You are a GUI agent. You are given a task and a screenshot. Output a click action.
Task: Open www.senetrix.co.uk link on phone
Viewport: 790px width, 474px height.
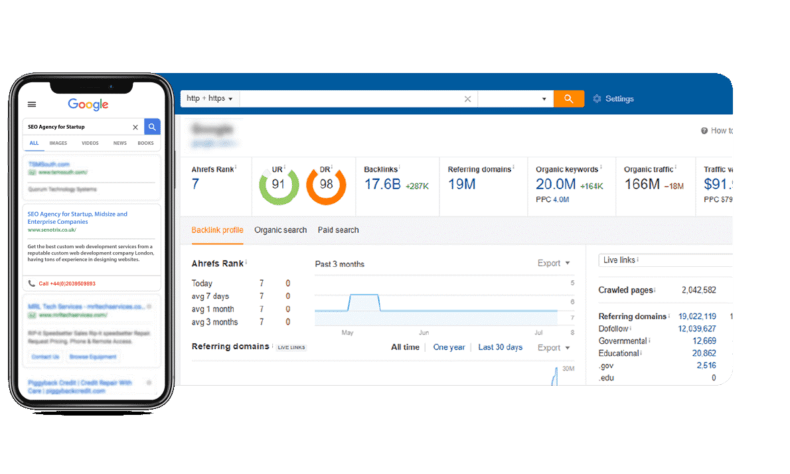(x=52, y=230)
